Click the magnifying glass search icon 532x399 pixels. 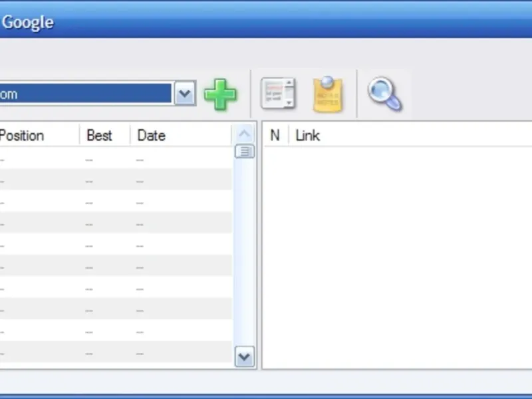pyautogui.click(x=385, y=94)
